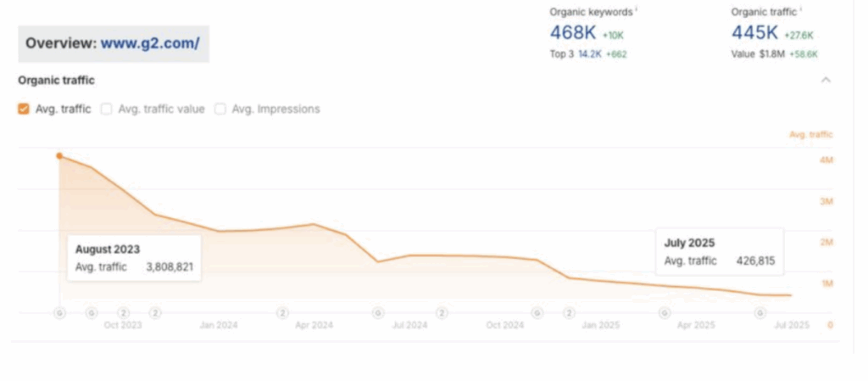Uncheck the Avg. traffic checkbox
The width and height of the screenshot is (868, 381).
pyautogui.click(x=24, y=109)
